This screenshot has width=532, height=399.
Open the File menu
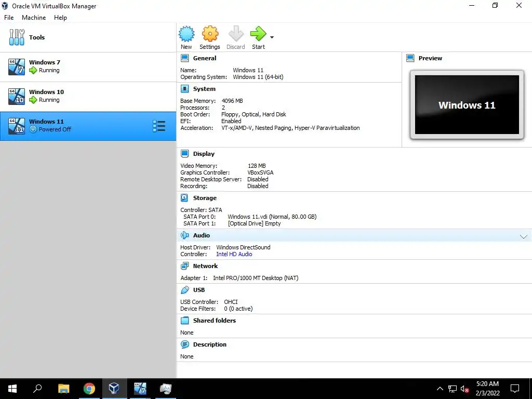point(9,18)
